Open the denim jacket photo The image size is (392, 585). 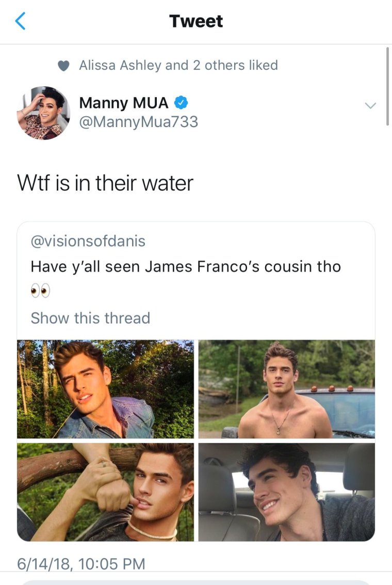click(106, 389)
